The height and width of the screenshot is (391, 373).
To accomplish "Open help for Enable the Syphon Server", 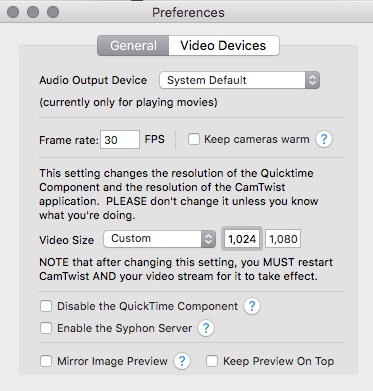I will tap(206, 328).
